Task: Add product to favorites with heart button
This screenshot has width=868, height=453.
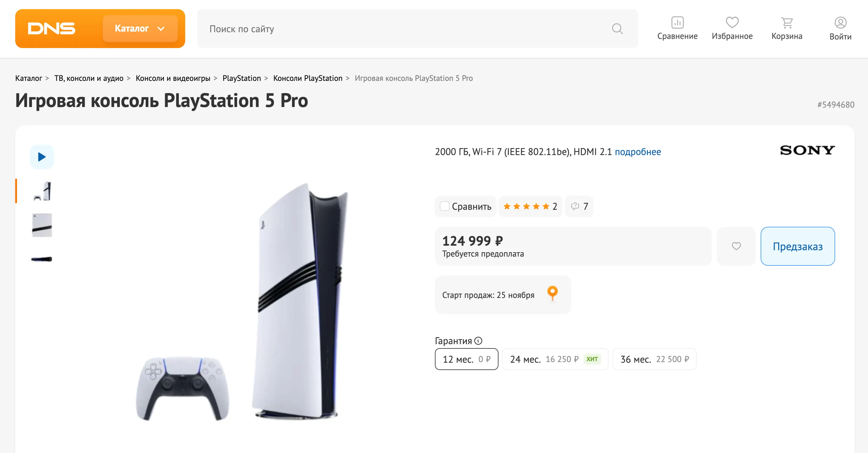Action: [x=736, y=246]
